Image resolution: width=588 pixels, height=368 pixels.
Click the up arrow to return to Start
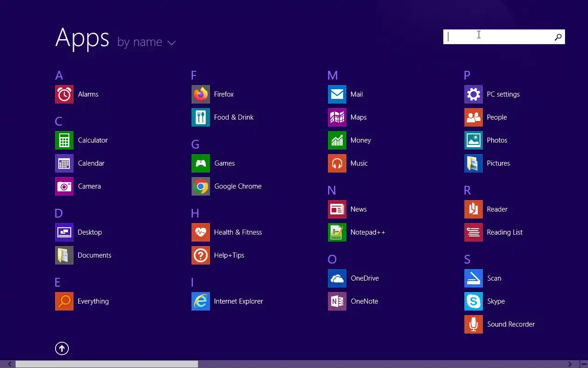click(62, 349)
